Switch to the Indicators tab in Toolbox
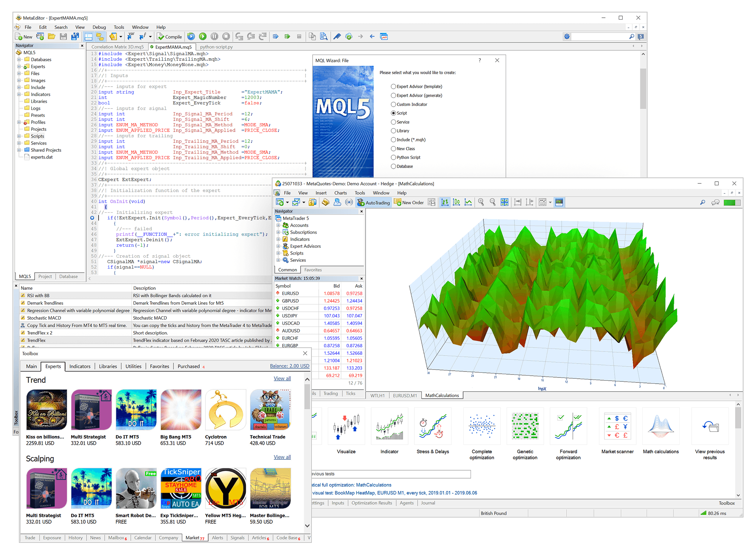The image size is (756, 558). [79, 367]
